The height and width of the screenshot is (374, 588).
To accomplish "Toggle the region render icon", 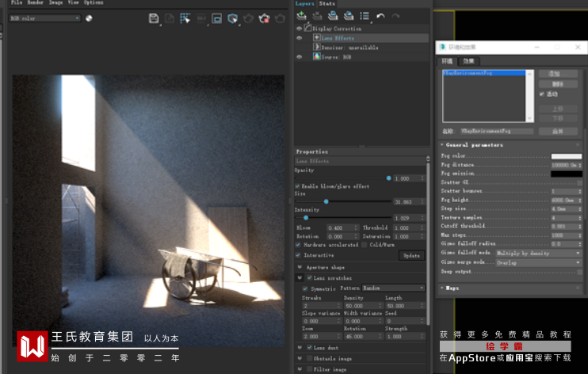I will [216, 18].
